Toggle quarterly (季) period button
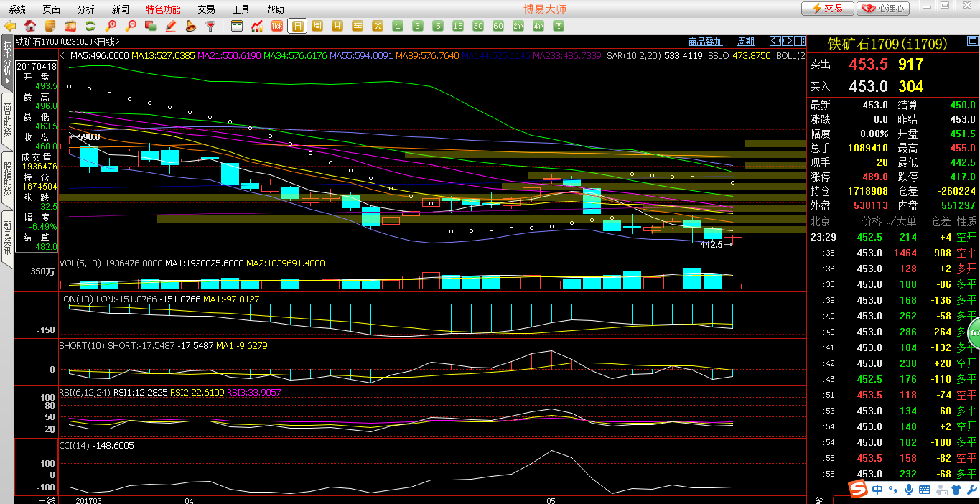 coord(358,26)
